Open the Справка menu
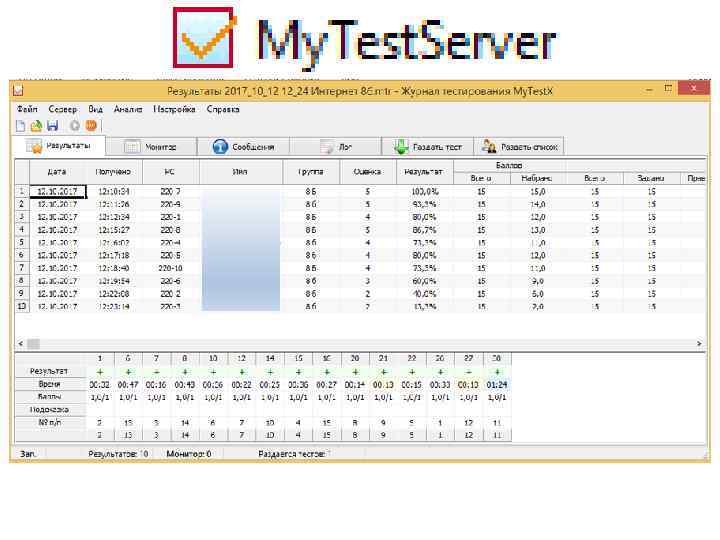Image resolution: width=720 pixels, height=540 pixels. tap(223, 109)
